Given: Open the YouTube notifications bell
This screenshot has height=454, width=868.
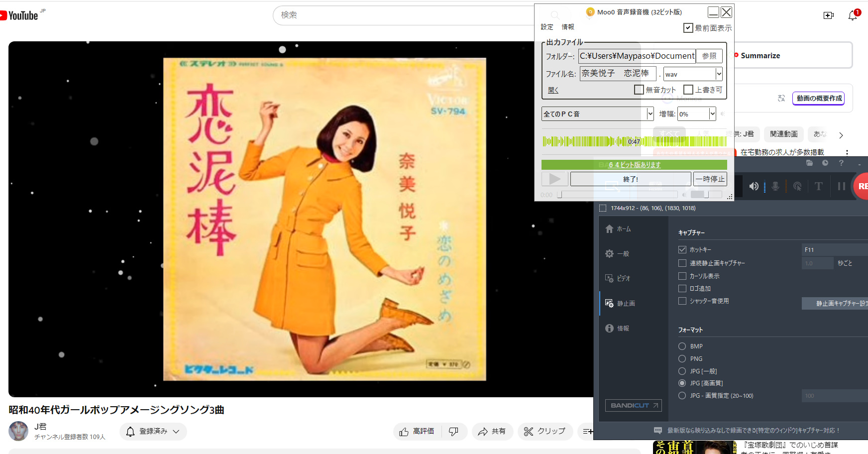Looking at the screenshot, I should coord(853,15).
